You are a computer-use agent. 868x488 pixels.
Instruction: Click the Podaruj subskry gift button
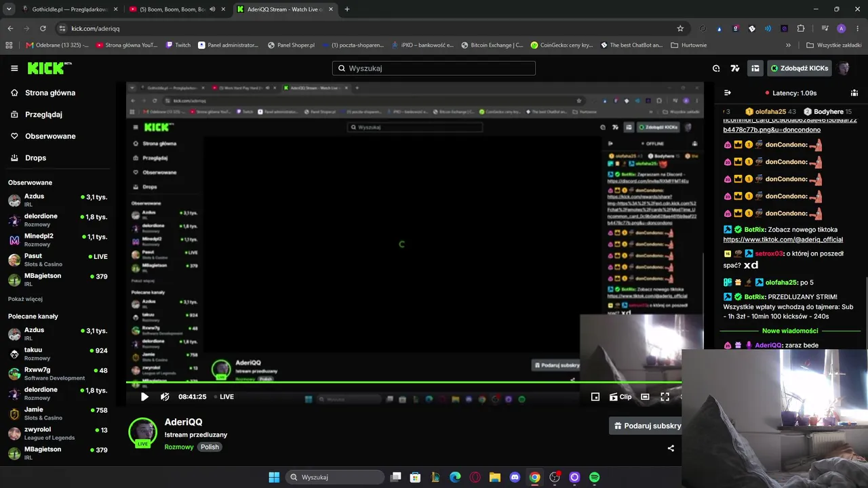coord(645,426)
